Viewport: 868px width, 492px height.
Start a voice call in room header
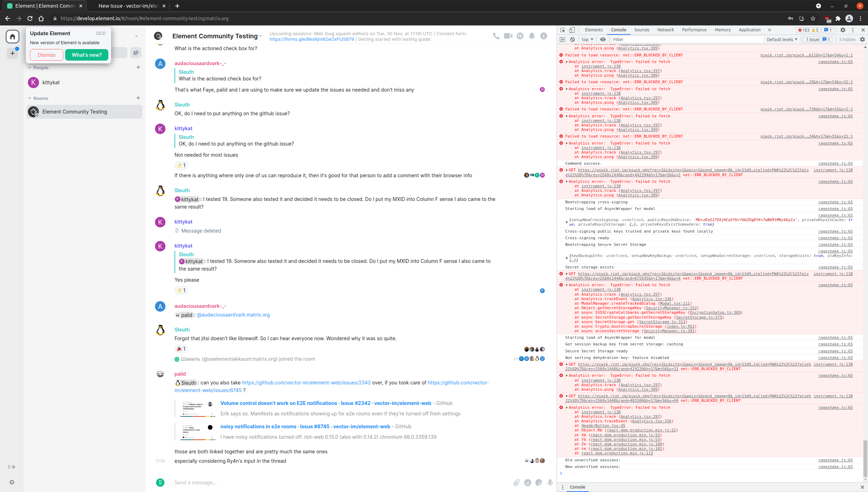(496, 36)
